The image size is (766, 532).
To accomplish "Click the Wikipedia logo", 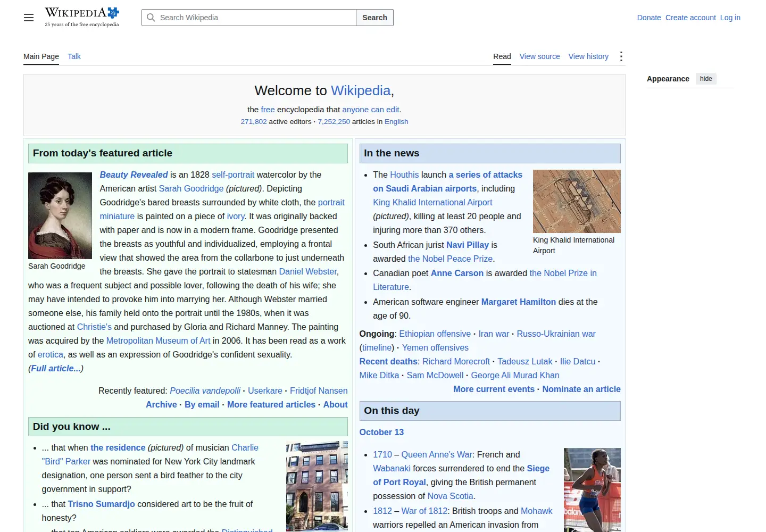I will [82, 17].
